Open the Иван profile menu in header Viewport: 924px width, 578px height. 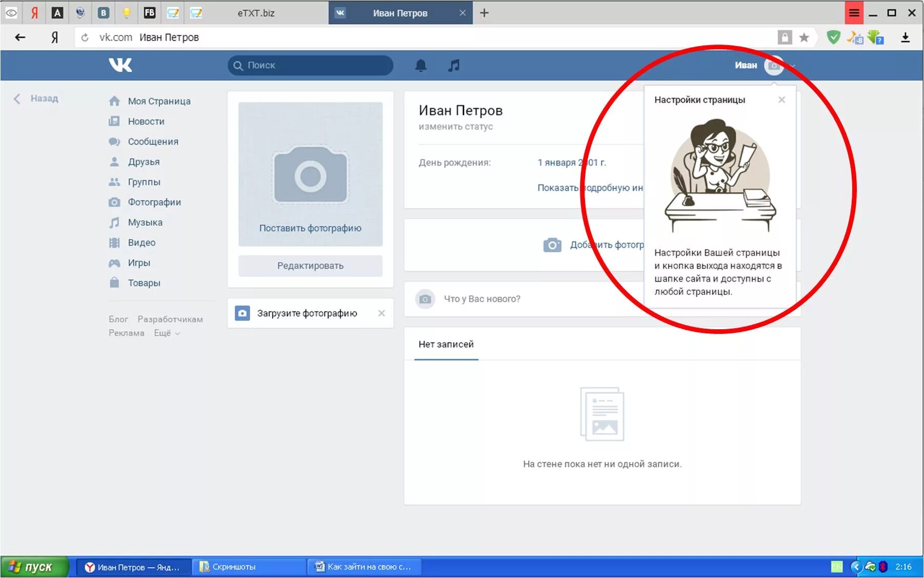point(764,65)
